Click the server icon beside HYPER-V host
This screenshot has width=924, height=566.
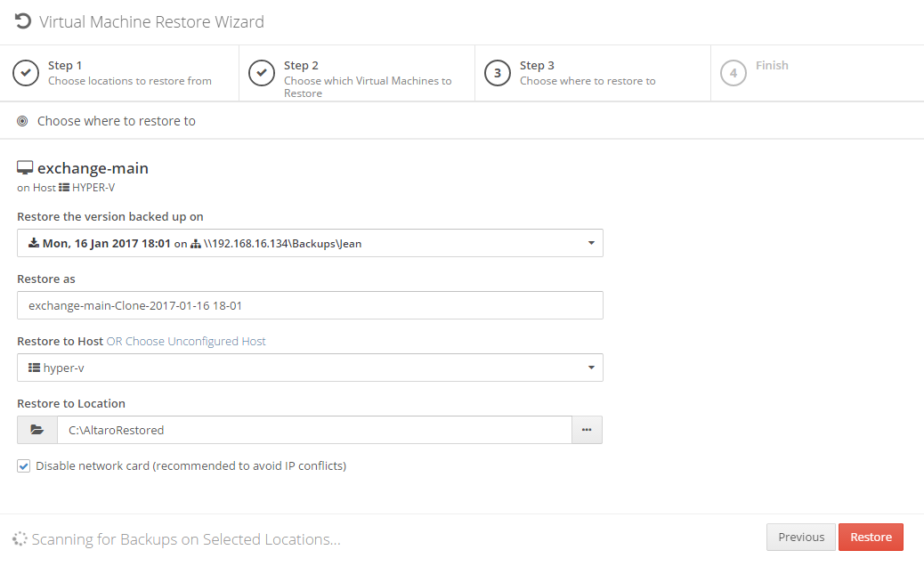click(64, 188)
